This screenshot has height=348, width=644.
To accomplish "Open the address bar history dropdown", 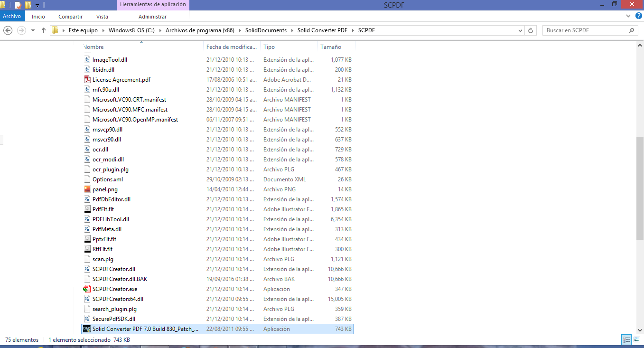I will point(521,30).
